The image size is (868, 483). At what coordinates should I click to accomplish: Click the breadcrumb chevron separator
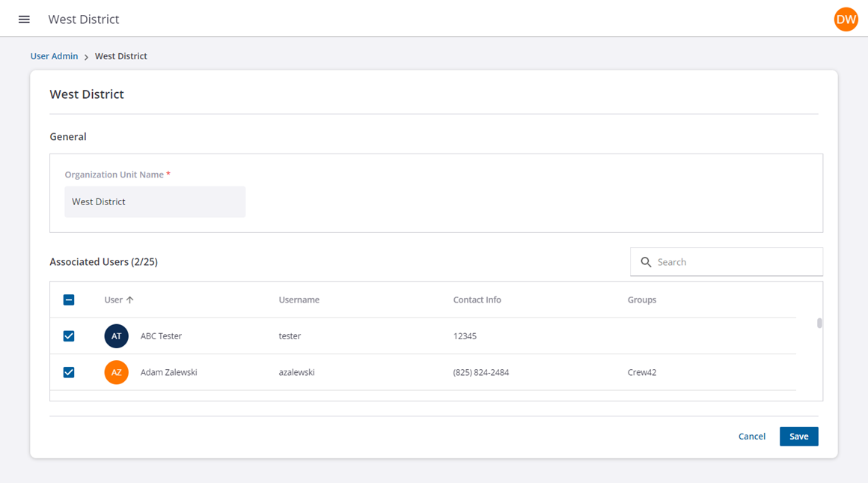point(87,57)
